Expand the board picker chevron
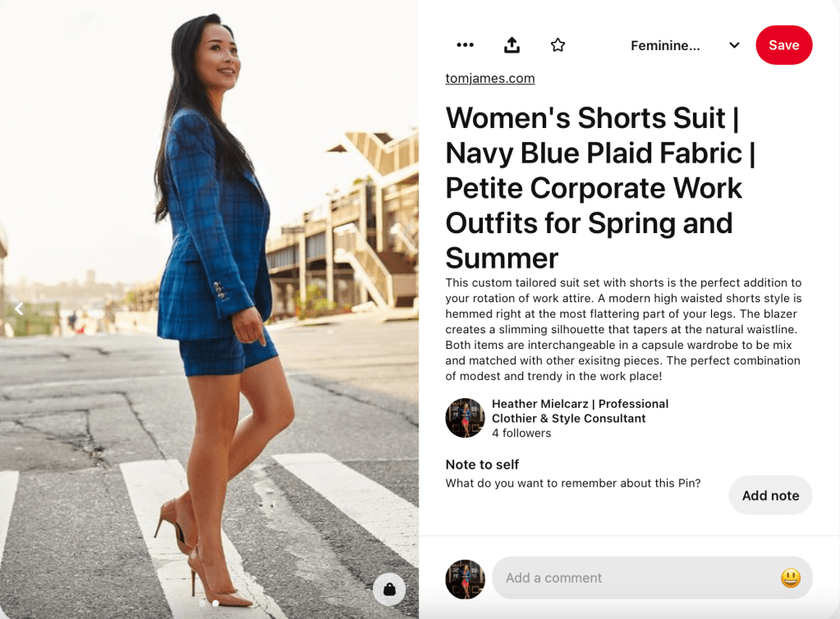This screenshot has width=840, height=619. pos(734,45)
